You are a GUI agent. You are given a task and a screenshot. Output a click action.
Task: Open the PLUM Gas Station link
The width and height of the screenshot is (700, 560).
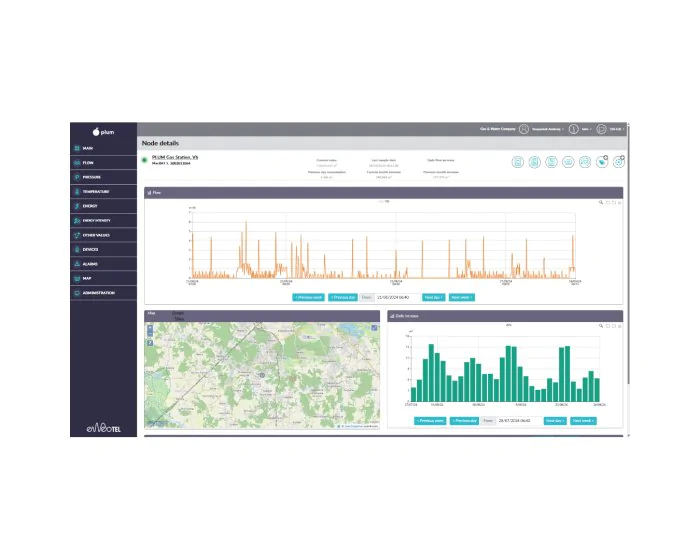pyautogui.click(x=175, y=157)
